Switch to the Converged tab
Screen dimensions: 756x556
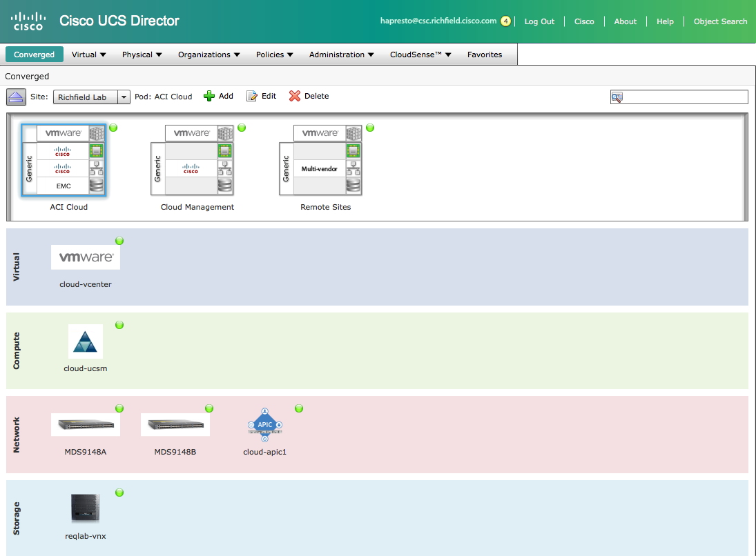click(x=35, y=54)
